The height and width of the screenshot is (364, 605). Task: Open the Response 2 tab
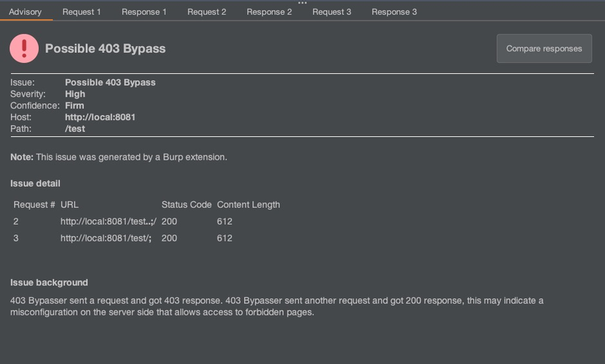click(x=269, y=12)
